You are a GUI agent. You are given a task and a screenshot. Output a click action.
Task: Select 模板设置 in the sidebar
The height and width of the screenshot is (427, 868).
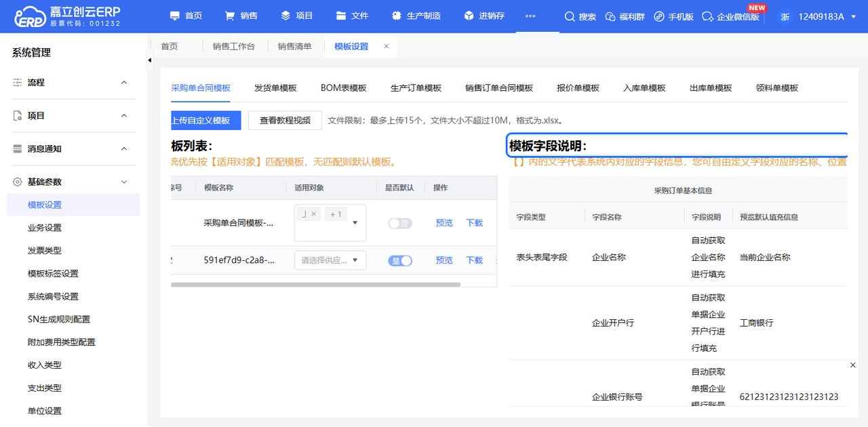(x=73, y=205)
